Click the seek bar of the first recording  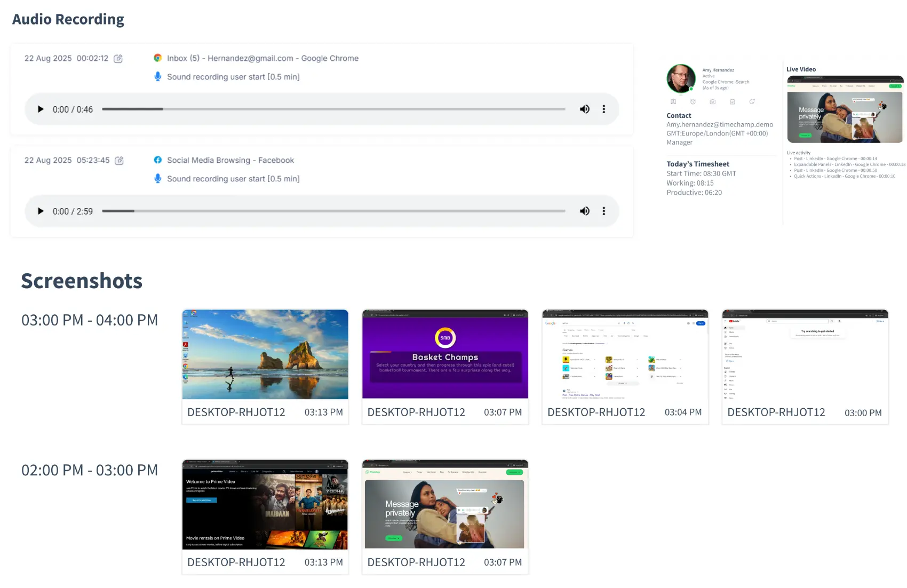(334, 109)
